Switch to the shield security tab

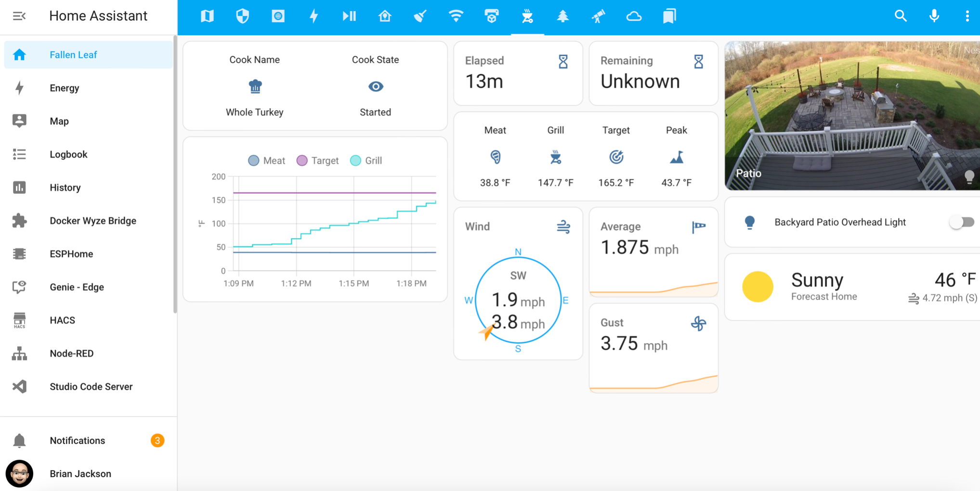242,16
